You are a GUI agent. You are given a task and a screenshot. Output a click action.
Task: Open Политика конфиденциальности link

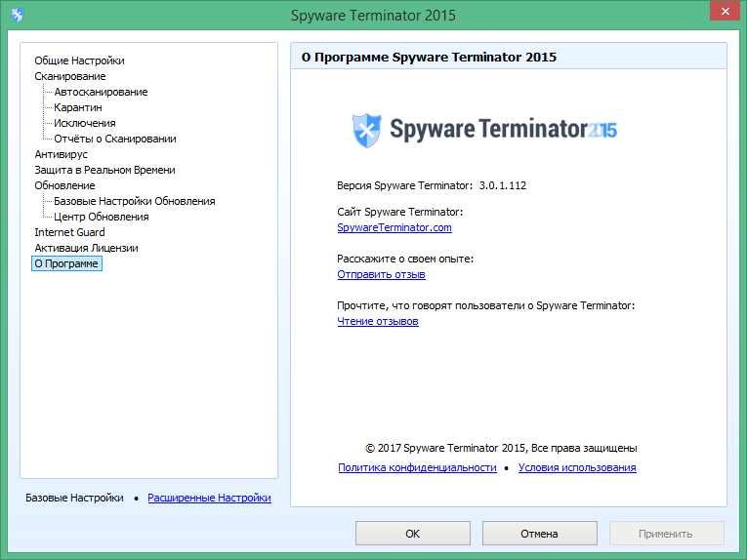click(417, 467)
